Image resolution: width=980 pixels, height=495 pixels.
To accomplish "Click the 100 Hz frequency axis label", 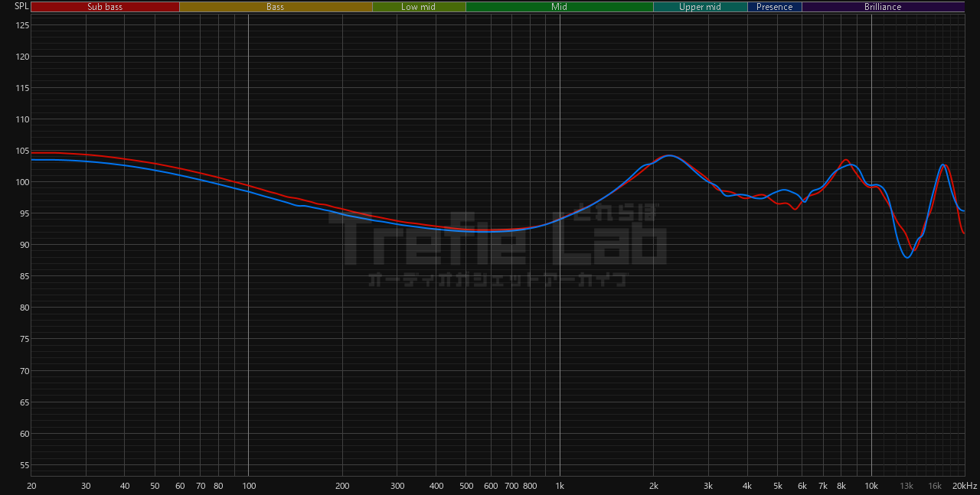I will point(248,487).
